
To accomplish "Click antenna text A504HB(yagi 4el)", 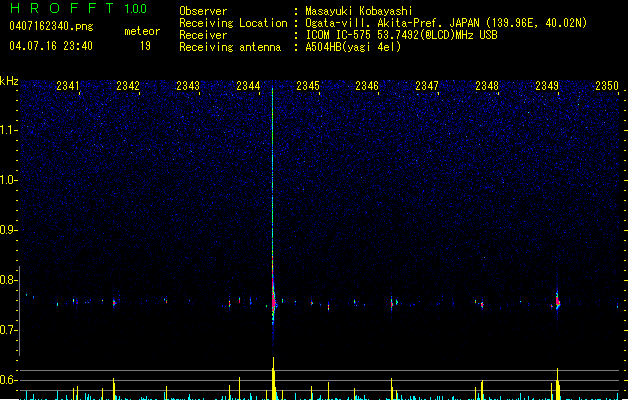I will tap(353, 47).
